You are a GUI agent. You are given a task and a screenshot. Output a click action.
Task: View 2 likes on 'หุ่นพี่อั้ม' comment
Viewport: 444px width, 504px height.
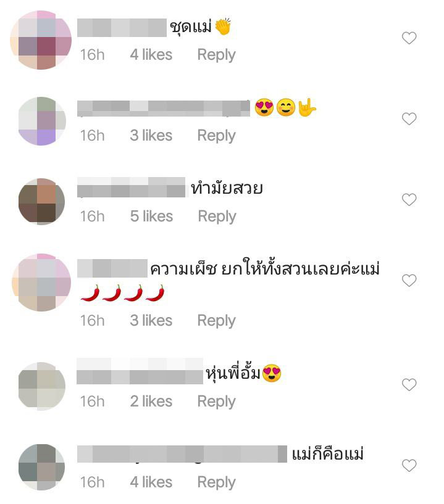(x=151, y=401)
